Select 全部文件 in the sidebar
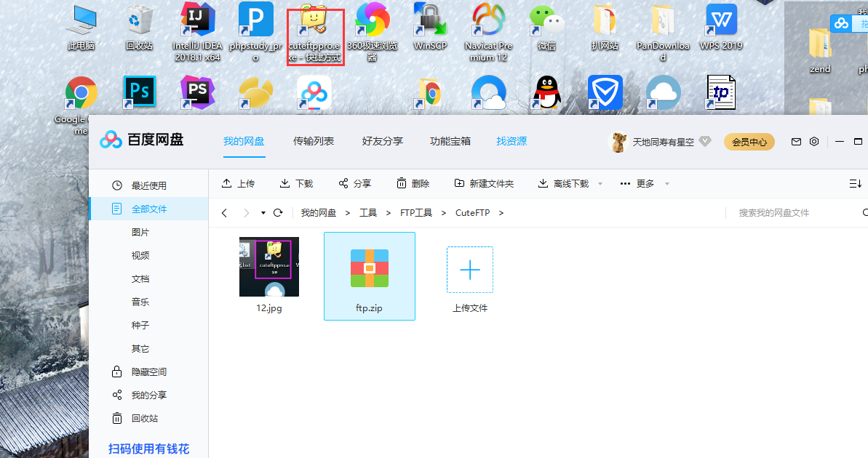 click(149, 209)
